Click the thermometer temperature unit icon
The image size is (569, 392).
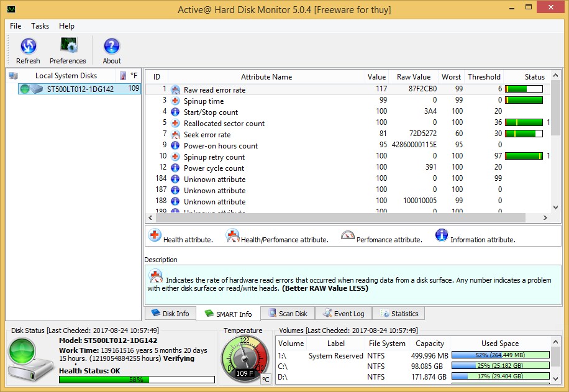pos(123,75)
